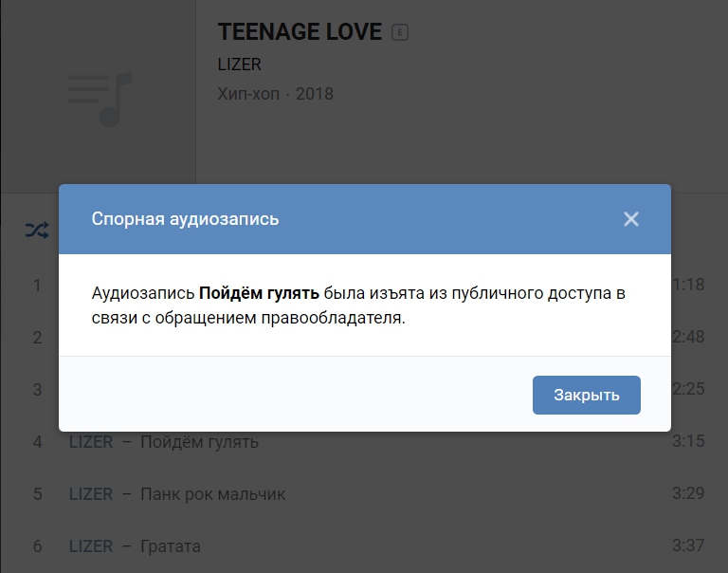Open LIZER artist link on track 4

point(91,442)
